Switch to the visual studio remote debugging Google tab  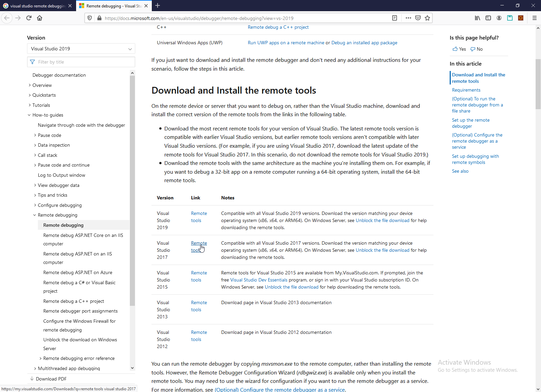(38, 6)
